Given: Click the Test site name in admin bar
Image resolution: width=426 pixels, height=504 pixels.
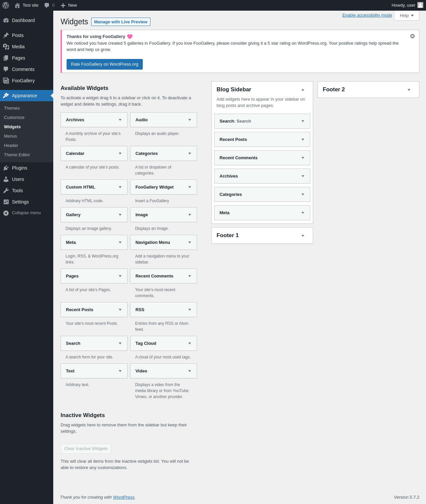Looking at the screenshot, I should [x=31, y=5].
